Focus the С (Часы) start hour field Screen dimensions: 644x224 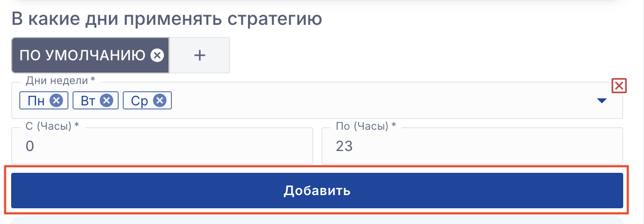coord(162,146)
